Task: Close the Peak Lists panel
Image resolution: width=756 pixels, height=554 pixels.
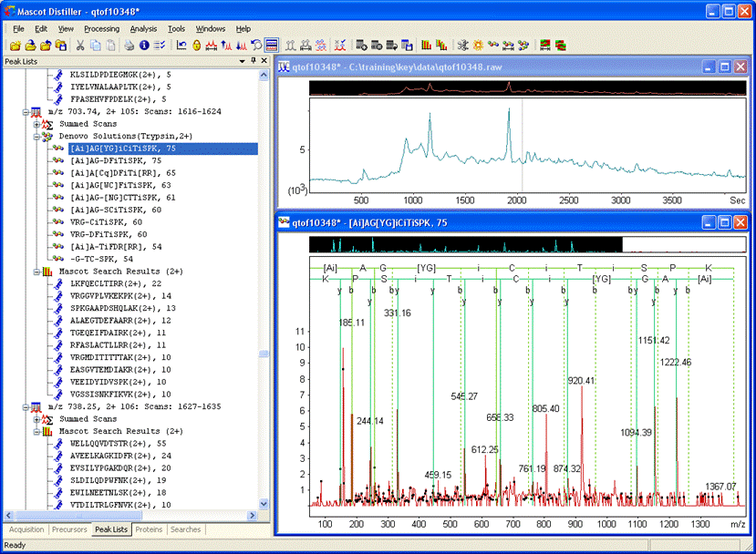Action: pyautogui.click(x=264, y=61)
